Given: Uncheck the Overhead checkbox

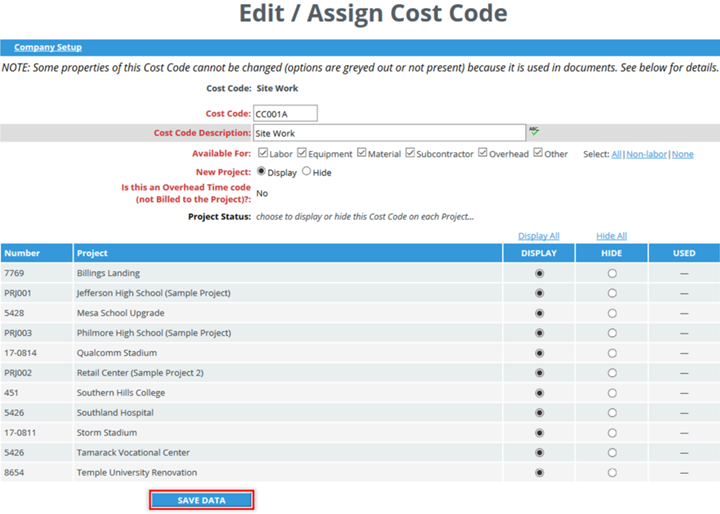Looking at the screenshot, I should (x=483, y=153).
